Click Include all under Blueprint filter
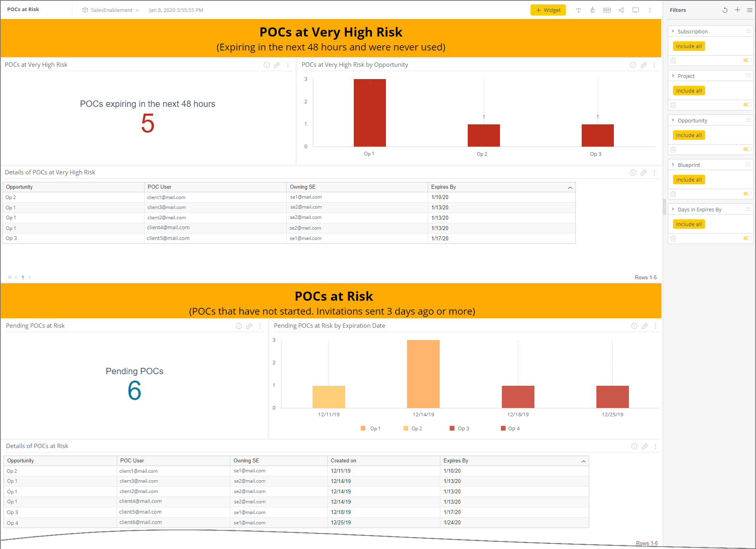The image size is (756, 549). [x=689, y=180]
